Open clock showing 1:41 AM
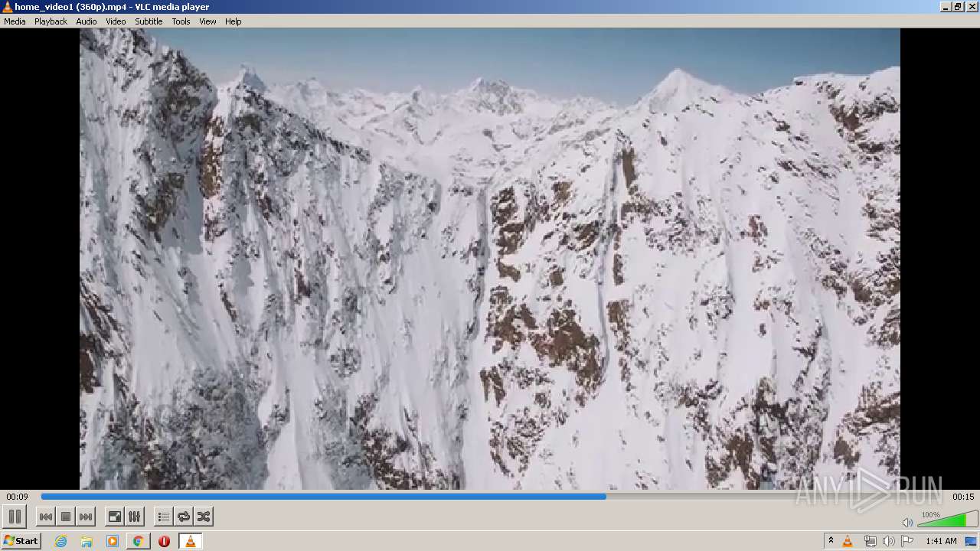980x551 pixels. coord(941,541)
